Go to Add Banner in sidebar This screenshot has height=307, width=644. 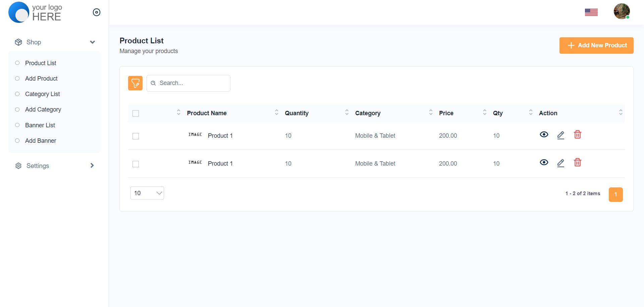[x=41, y=141]
